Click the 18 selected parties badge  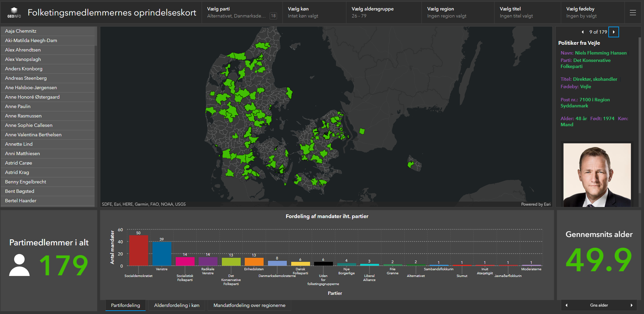coord(273,16)
